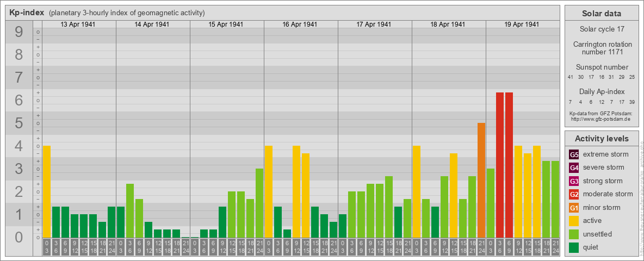The image size is (644, 261).
Task: Click the "13 Apr 1941" date header
Action: pyautogui.click(x=78, y=24)
